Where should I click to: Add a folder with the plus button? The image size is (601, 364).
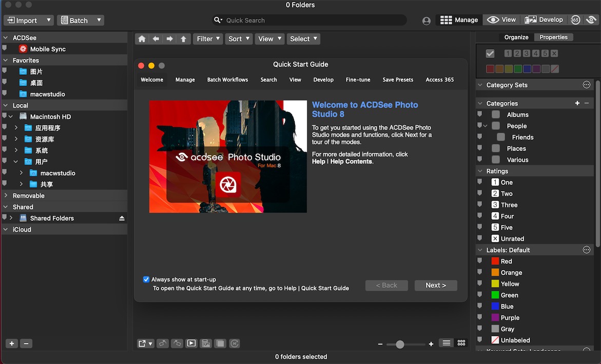coord(11,343)
